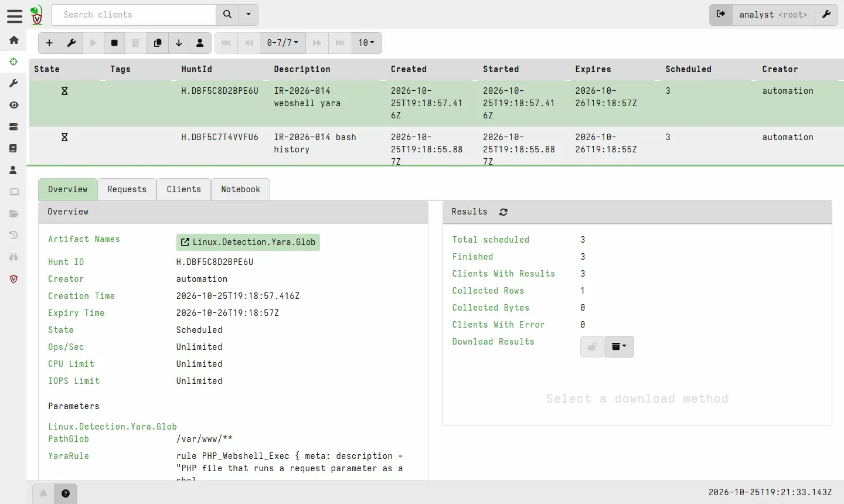
Task: Open Server Events eye icon in sidebar
Action: pyautogui.click(x=13, y=105)
